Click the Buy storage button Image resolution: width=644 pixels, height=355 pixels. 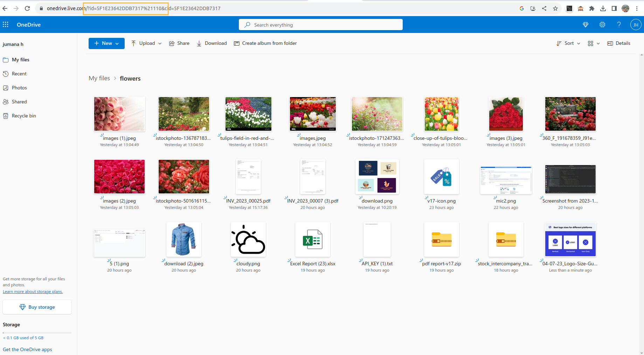point(37,307)
